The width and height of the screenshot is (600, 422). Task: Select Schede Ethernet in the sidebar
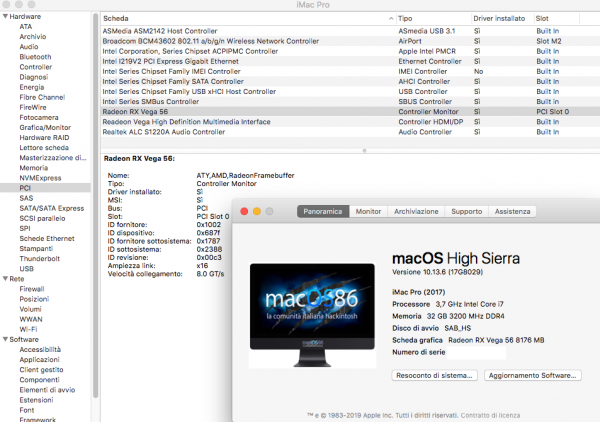[x=47, y=238]
